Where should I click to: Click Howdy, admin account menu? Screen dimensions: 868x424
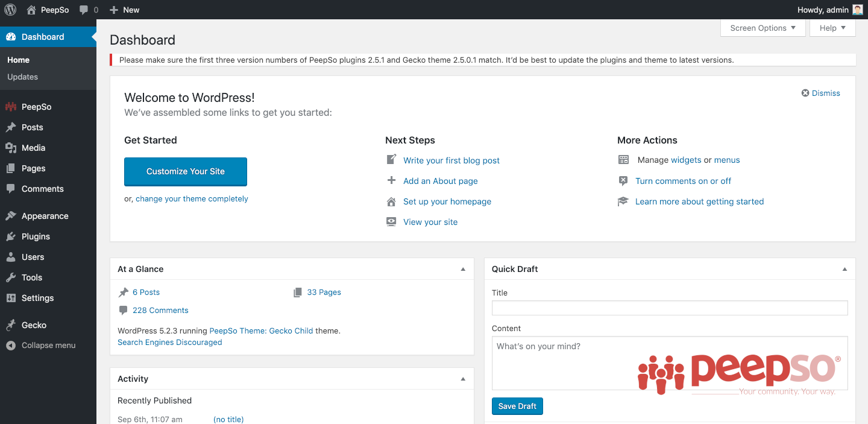click(830, 10)
